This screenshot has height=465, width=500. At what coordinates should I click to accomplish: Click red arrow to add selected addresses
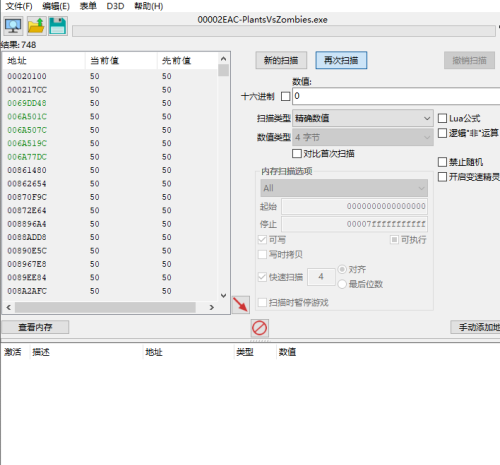pyautogui.click(x=241, y=304)
